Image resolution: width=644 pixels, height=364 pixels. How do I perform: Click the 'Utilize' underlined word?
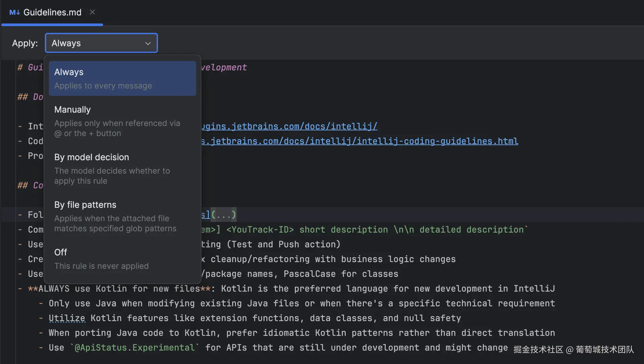point(67,318)
